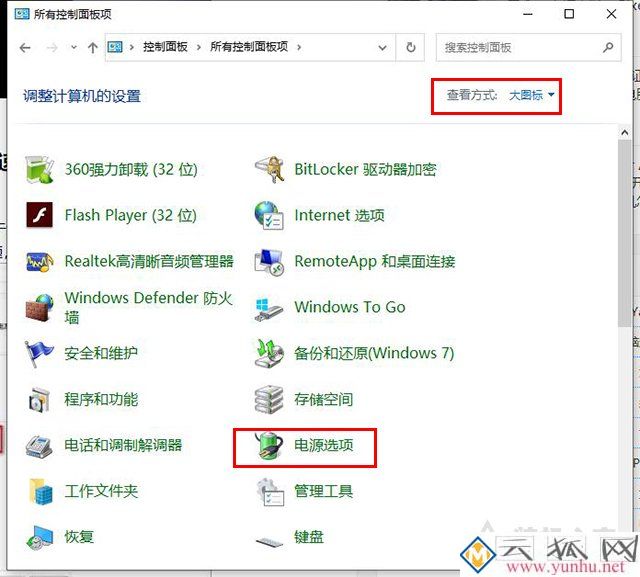Click the 搜索控制面板 search field
640x577 pixels.
(x=529, y=47)
